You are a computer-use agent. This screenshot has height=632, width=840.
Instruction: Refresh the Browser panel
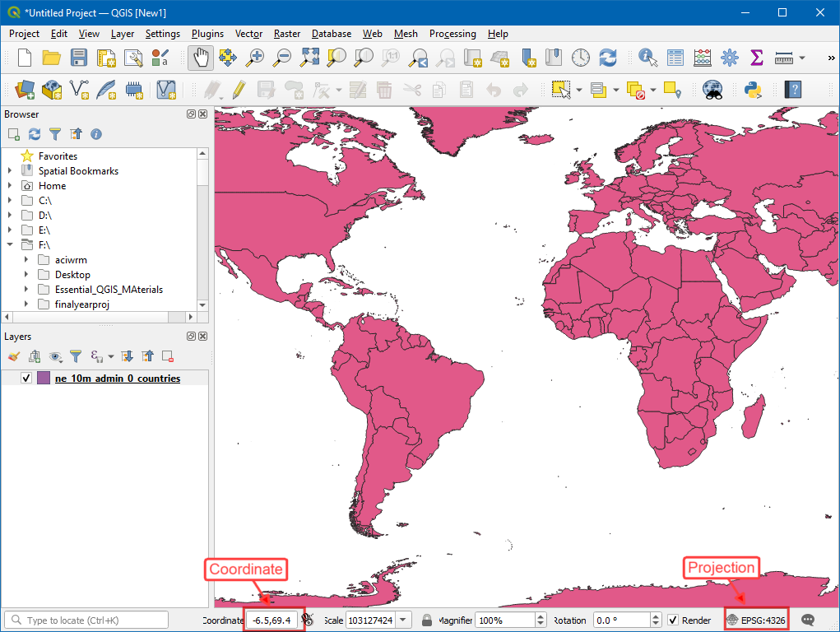click(x=35, y=133)
